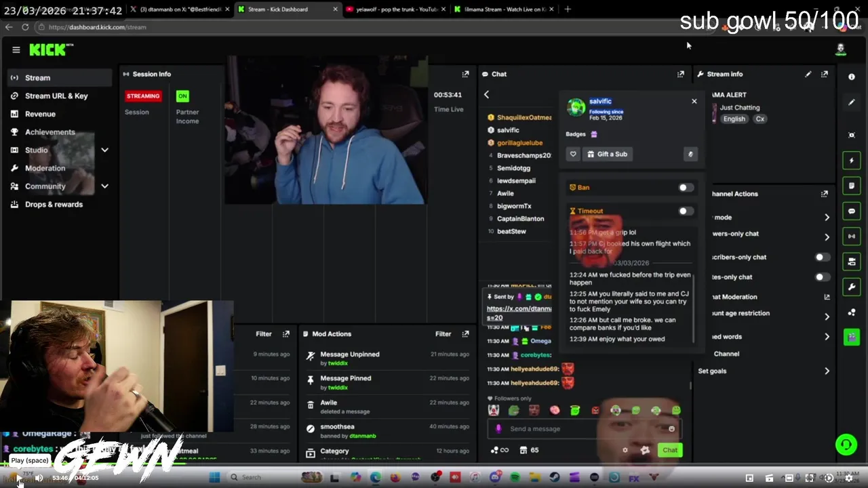This screenshot has height=488, width=868.
Task: Click the profile avatar at top right
Action: point(841,49)
